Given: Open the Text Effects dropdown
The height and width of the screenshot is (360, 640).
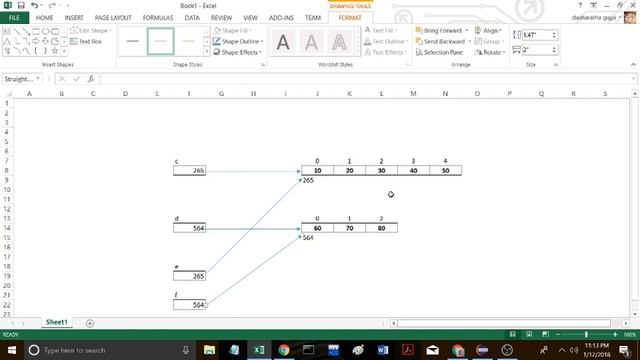Looking at the screenshot, I should click(x=386, y=52).
